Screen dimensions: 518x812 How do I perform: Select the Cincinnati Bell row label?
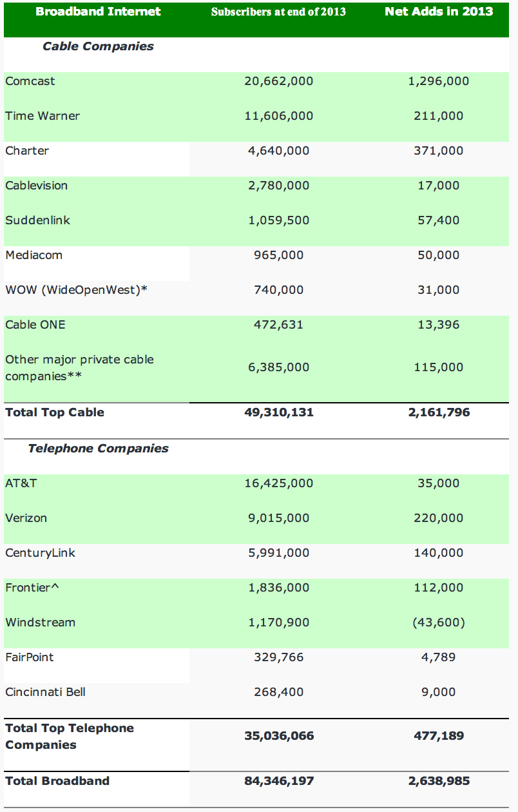click(46, 692)
